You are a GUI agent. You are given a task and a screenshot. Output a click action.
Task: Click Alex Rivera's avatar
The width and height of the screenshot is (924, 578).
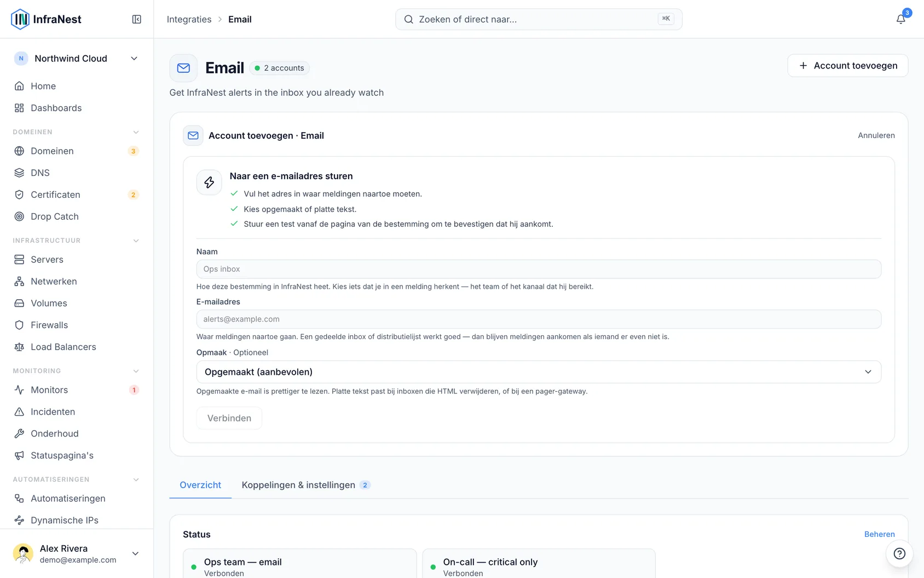pyautogui.click(x=23, y=553)
